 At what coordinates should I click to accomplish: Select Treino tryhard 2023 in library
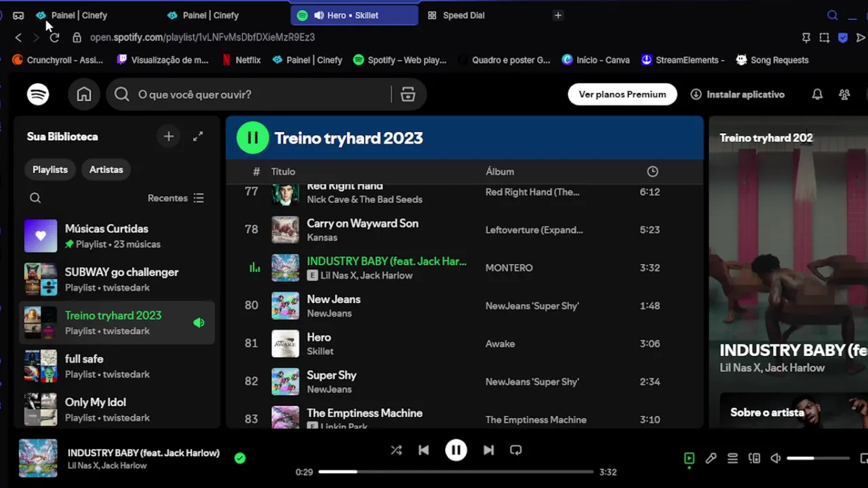(x=117, y=323)
